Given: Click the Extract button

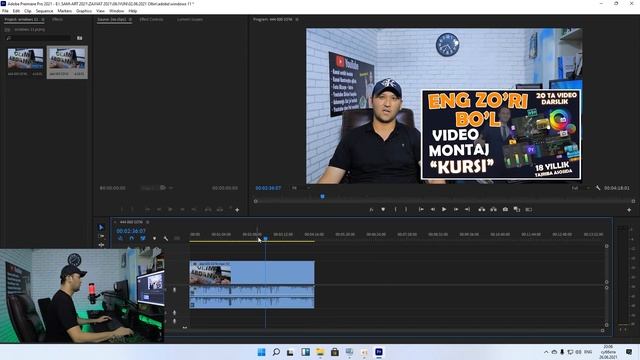Looking at the screenshot, I should 493,209.
